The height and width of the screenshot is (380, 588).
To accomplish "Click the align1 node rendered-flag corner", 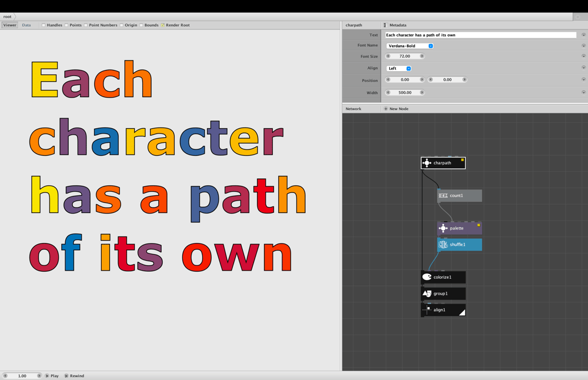I will [x=463, y=312].
